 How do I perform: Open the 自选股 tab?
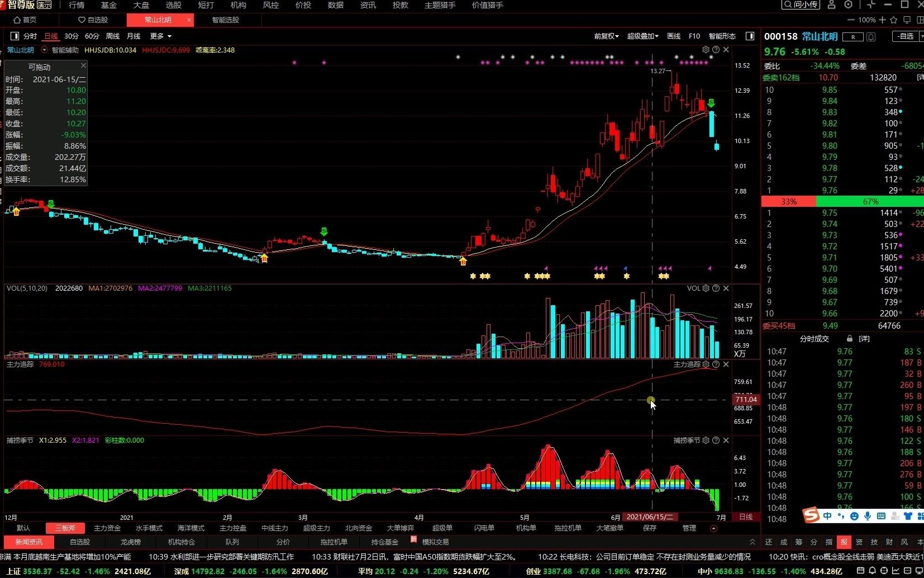point(93,20)
